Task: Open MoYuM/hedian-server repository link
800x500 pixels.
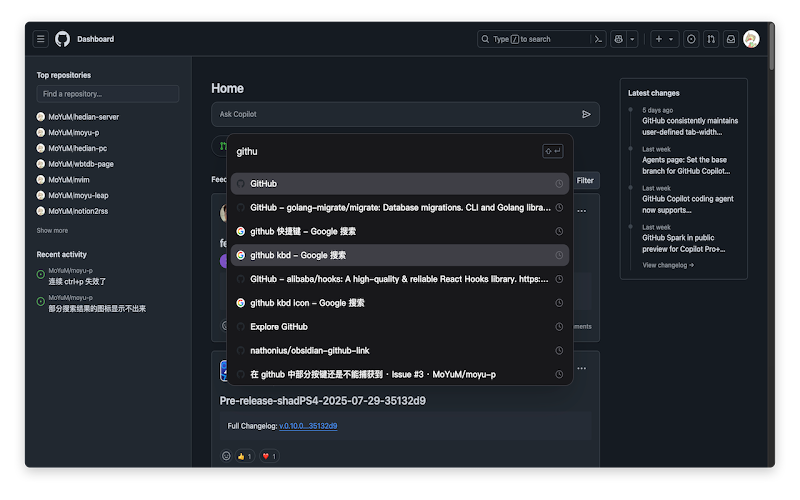Action: pyautogui.click(x=84, y=117)
